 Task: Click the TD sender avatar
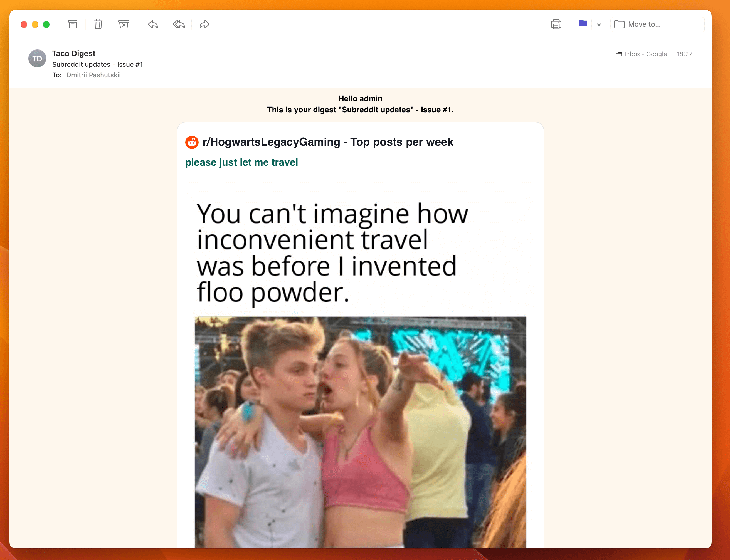tap(37, 59)
